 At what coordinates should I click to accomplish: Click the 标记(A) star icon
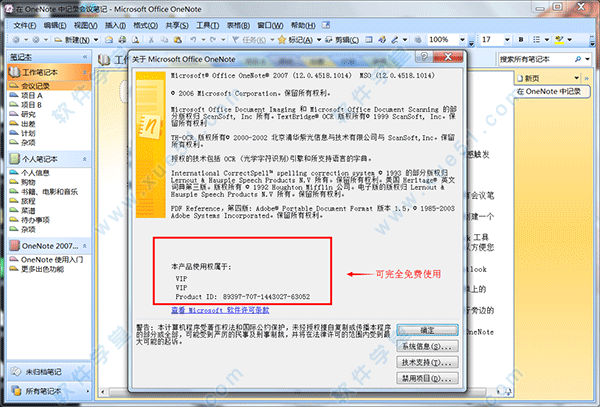point(282,40)
